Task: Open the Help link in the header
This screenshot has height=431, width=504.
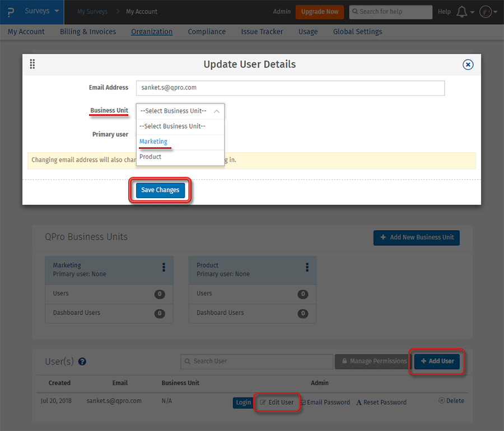Action: point(444,12)
